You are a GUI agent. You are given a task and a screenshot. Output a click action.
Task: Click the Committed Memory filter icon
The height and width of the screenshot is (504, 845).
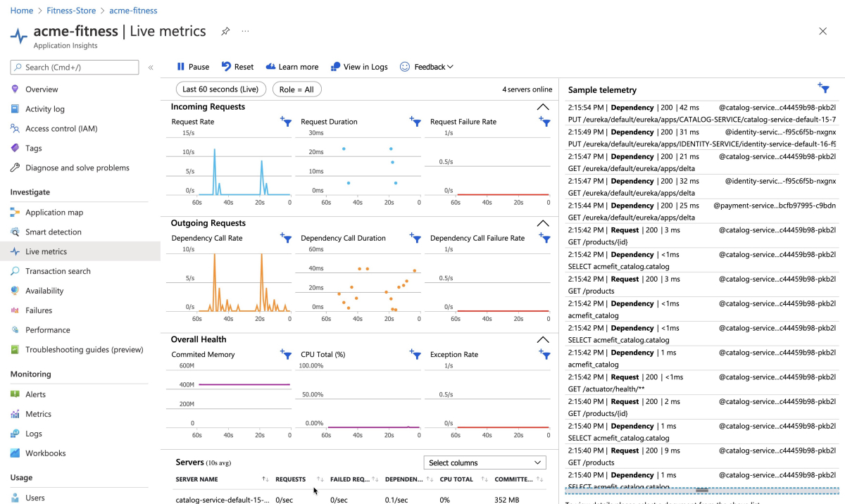point(286,355)
